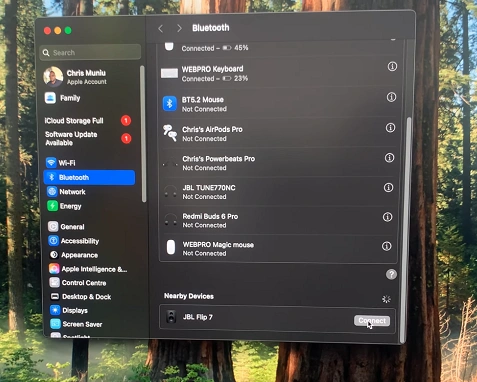Click the Bluetooth help question mark button
The height and width of the screenshot is (382, 477).
point(391,274)
